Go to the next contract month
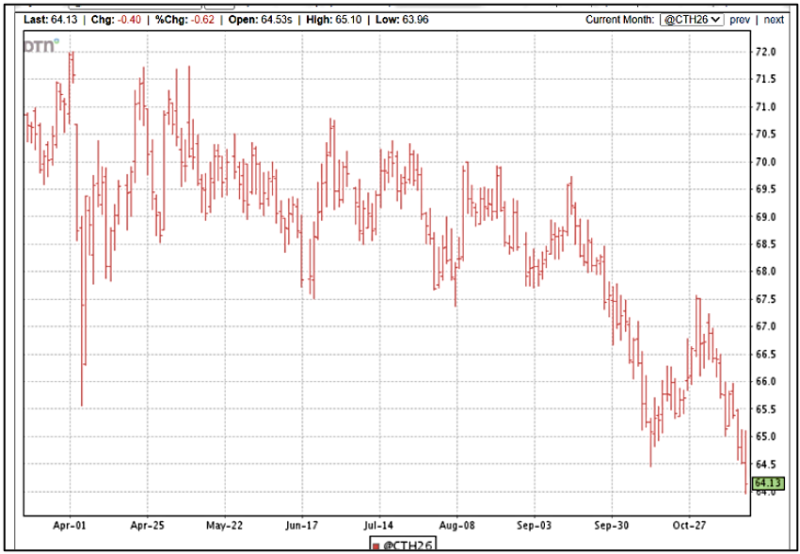 coord(775,19)
